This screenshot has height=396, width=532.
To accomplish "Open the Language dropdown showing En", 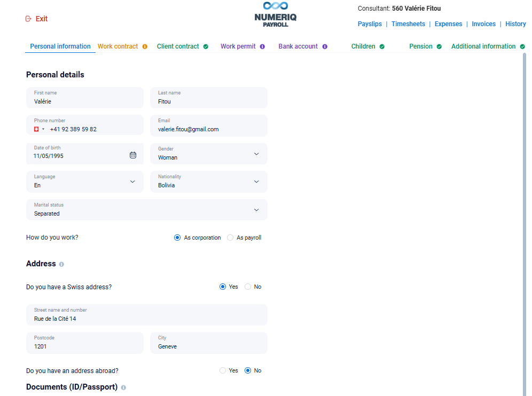I will point(132,181).
